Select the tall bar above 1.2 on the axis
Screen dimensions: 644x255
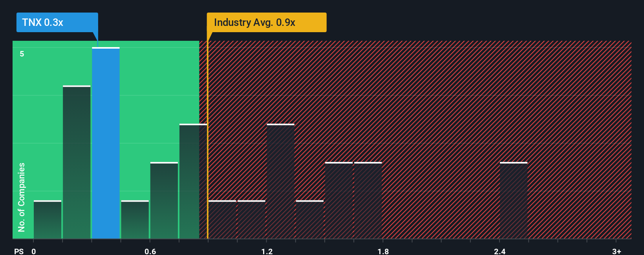(280, 181)
